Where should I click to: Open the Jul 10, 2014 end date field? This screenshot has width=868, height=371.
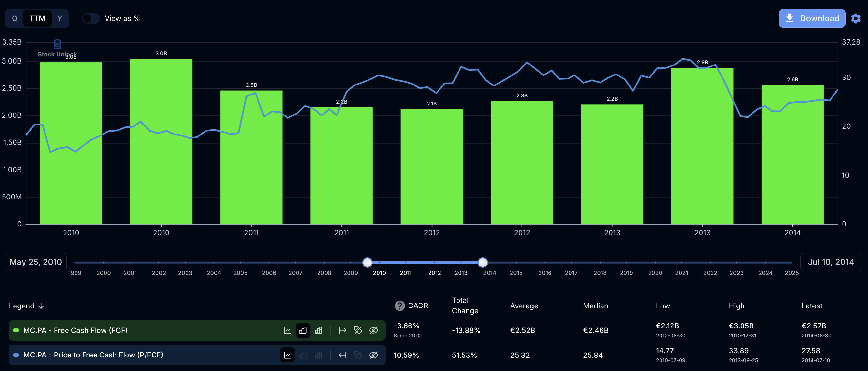tap(831, 262)
